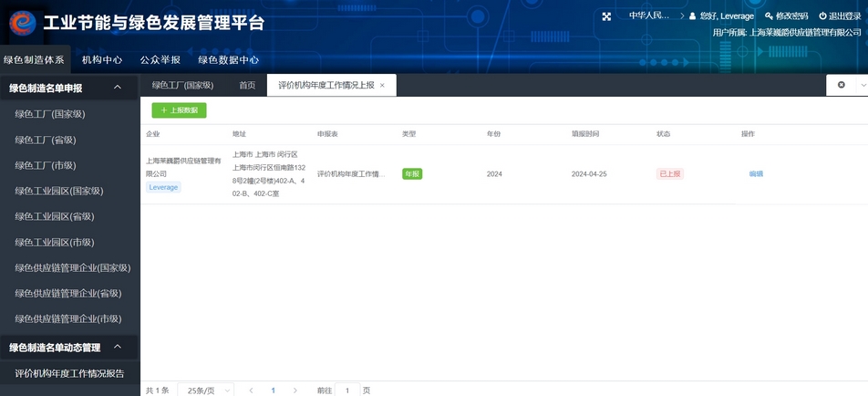Click the circular close-tabs icon
Image resolution: width=868 pixels, height=396 pixels.
click(x=842, y=85)
